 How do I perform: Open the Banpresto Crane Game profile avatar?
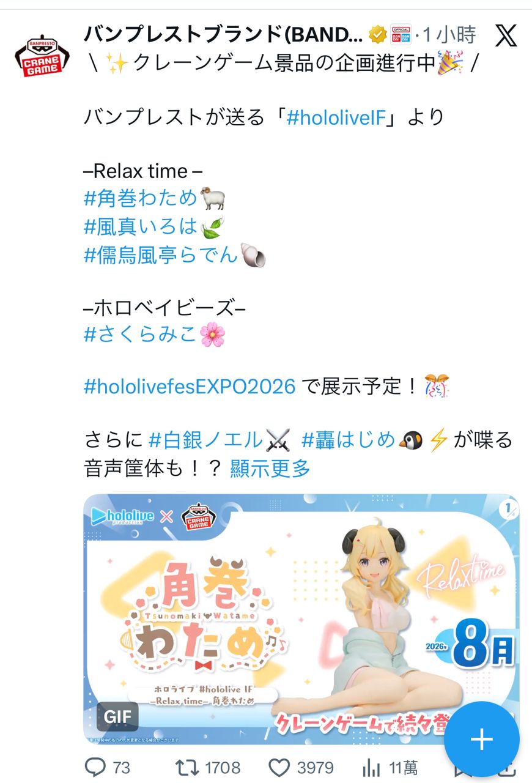(x=42, y=55)
